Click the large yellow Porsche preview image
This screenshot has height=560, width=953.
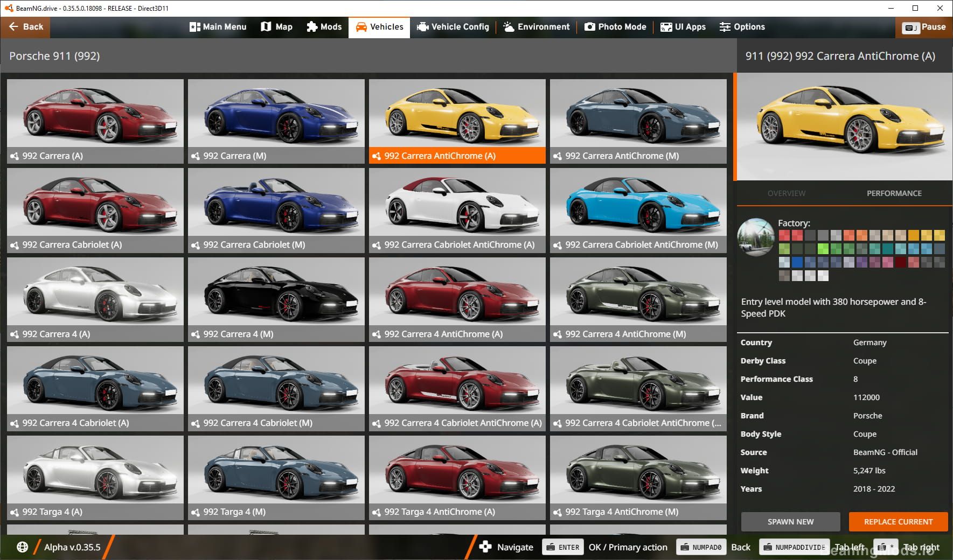coord(844,127)
